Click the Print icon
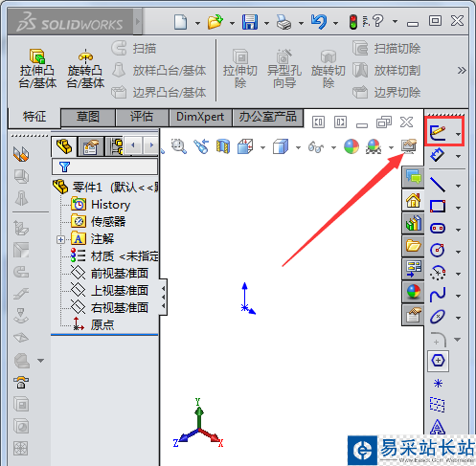Image resolution: width=476 pixels, height=466 pixels. click(x=283, y=22)
